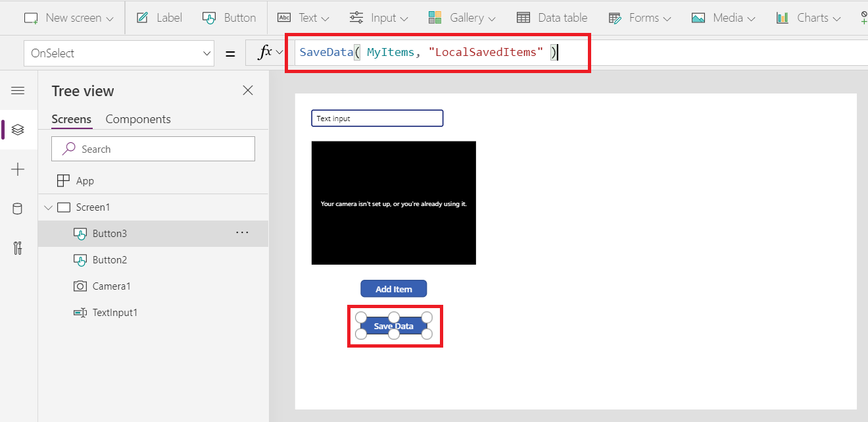Image resolution: width=868 pixels, height=422 pixels.
Task: Switch to the Components tab
Action: click(138, 119)
